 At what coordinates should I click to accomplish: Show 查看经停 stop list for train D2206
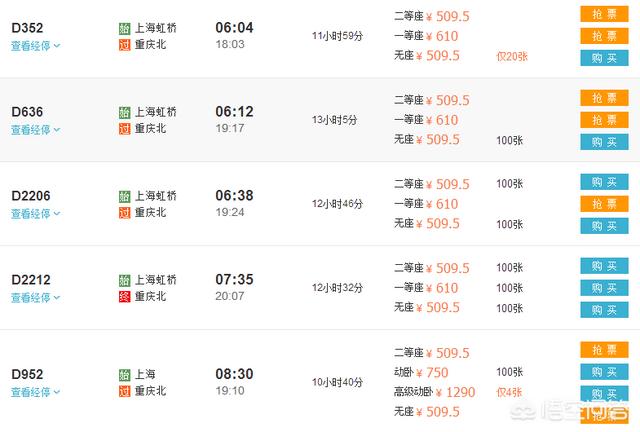36,213
